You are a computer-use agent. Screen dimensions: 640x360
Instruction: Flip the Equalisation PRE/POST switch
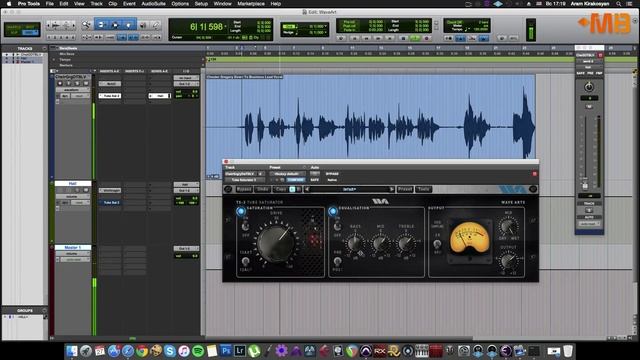point(338,261)
